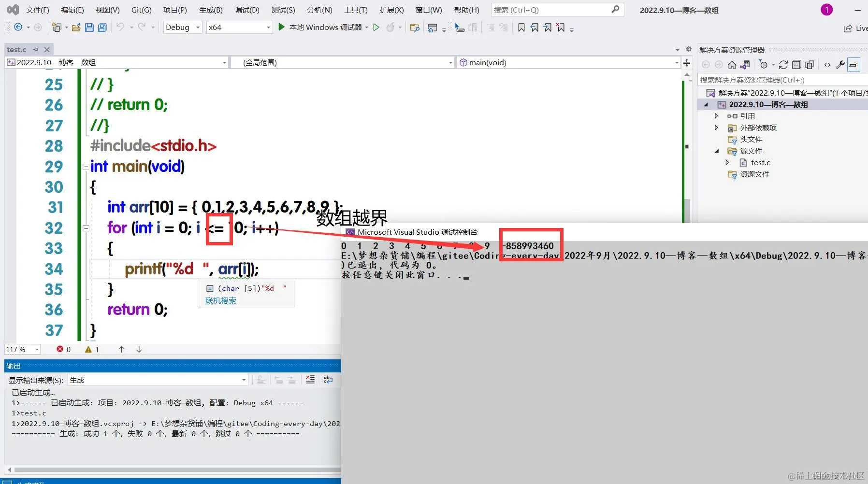Open the 显示输出来源 dropdown showing 生成

(x=158, y=380)
